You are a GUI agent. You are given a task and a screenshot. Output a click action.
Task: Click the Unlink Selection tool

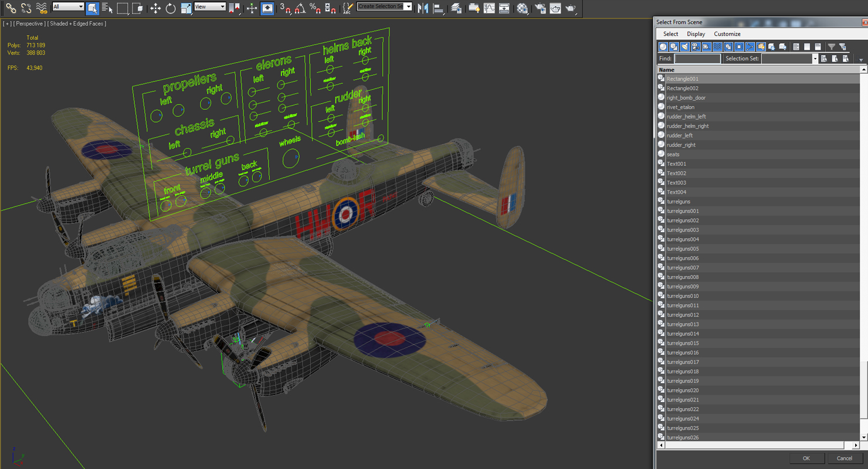point(26,8)
